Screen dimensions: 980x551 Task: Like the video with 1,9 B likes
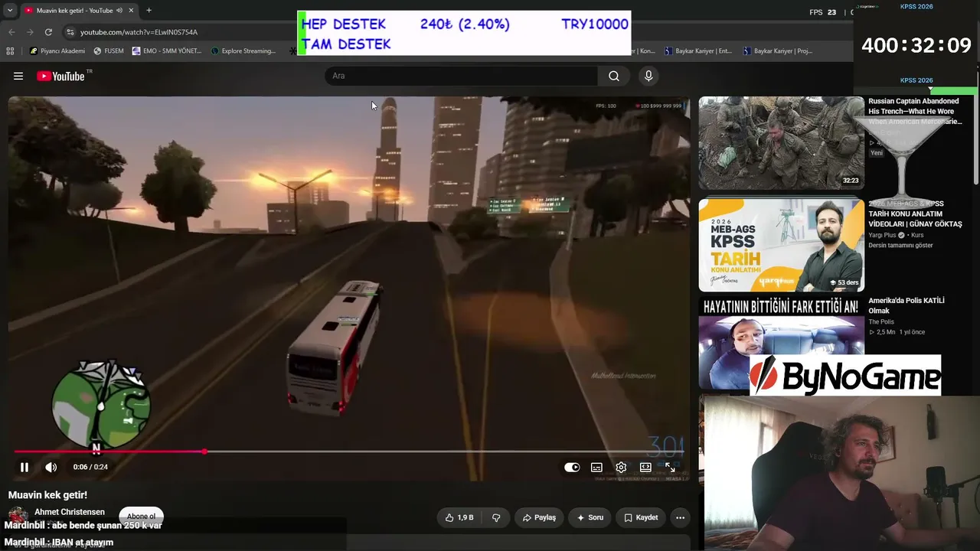pos(459,517)
